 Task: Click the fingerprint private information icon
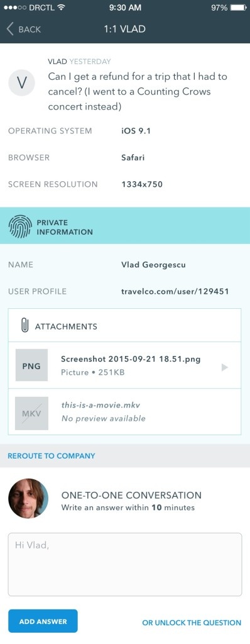coord(19,226)
